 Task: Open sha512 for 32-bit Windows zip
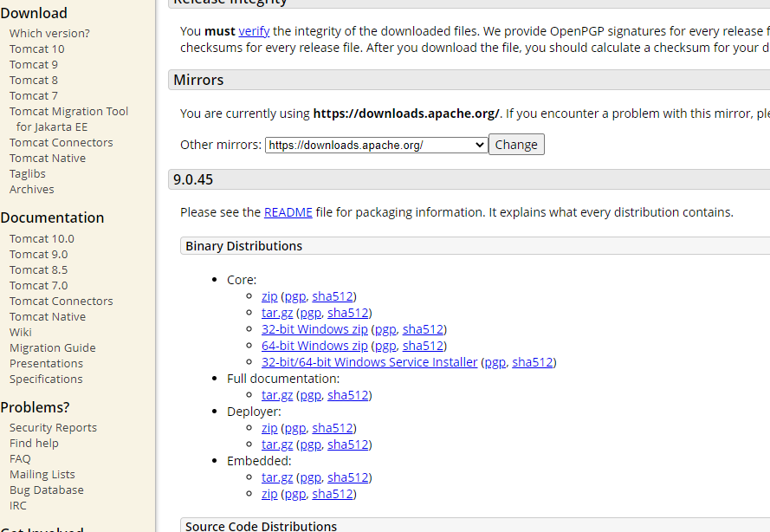click(x=423, y=329)
